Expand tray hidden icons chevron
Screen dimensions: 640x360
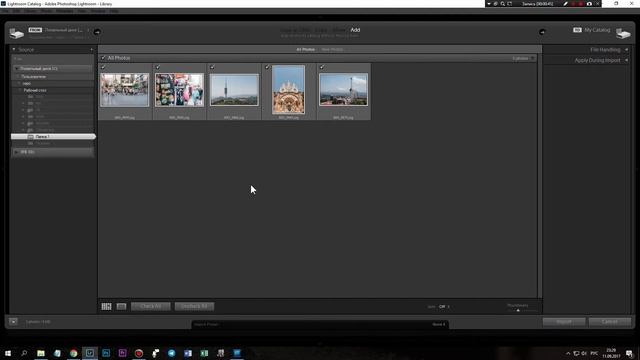[x=568, y=353]
